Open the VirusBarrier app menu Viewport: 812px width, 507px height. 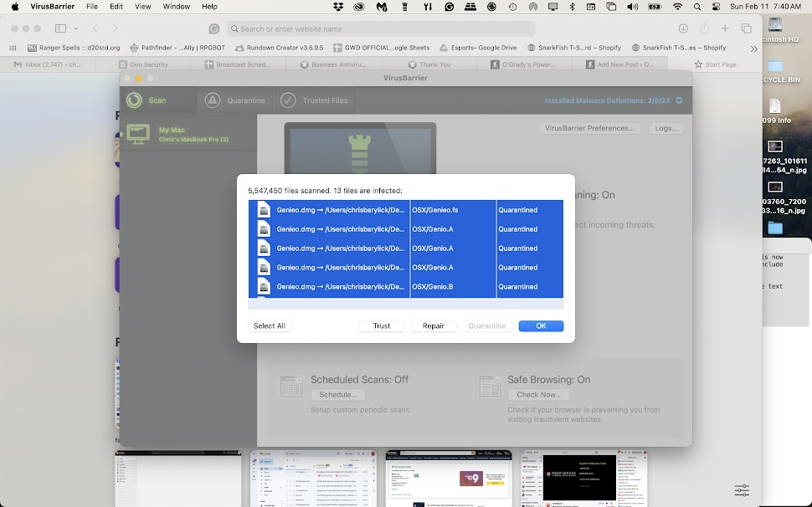click(x=52, y=7)
